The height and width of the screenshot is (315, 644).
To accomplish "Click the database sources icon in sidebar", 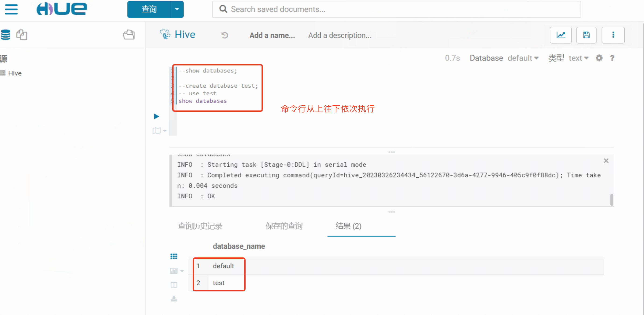I will 6,35.
